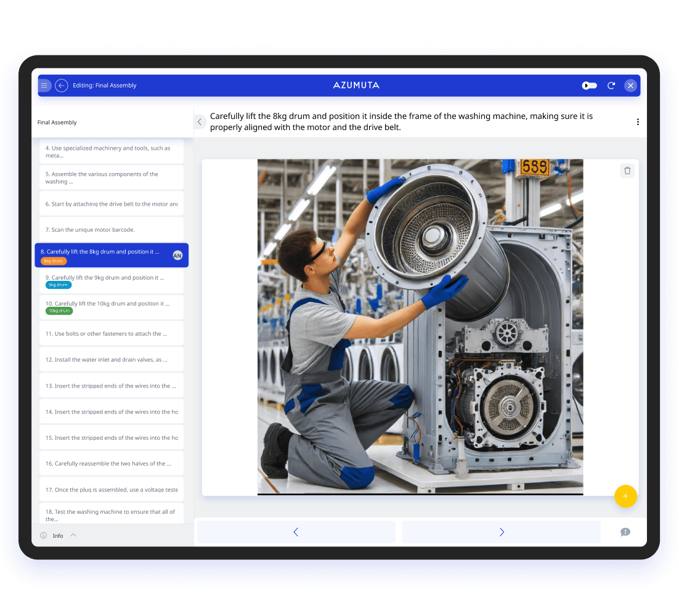Viewport: 679px width, 616px height.
Task: Go to the next step with the arrow button
Action: click(x=501, y=532)
